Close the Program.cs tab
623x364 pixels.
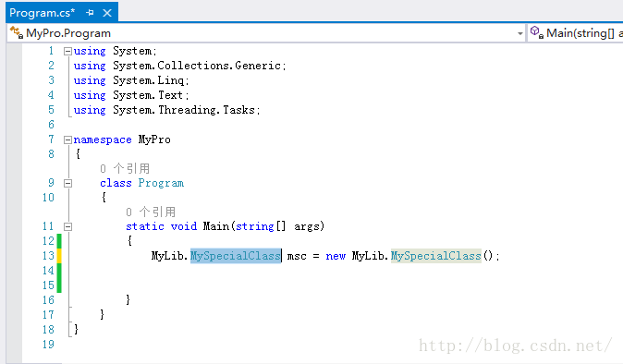pyautogui.click(x=107, y=13)
